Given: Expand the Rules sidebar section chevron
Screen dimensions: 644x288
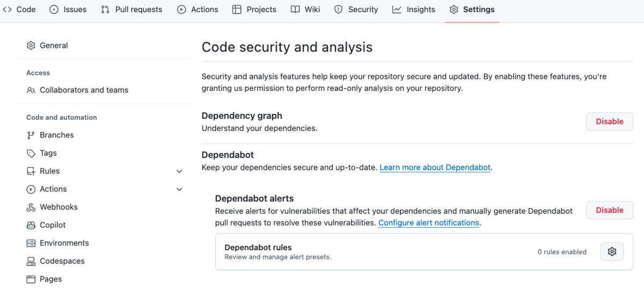Looking at the screenshot, I should [179, 171].
